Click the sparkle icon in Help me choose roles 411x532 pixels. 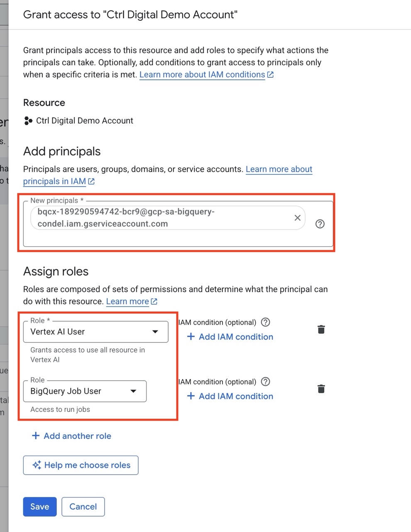pyautogui.click(x=37, y=465)
